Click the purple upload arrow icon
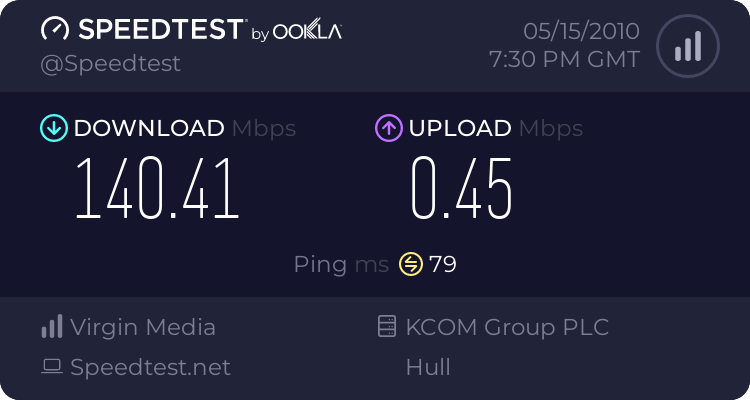Viewport: 750px width, 400px height. click(388, 128)
